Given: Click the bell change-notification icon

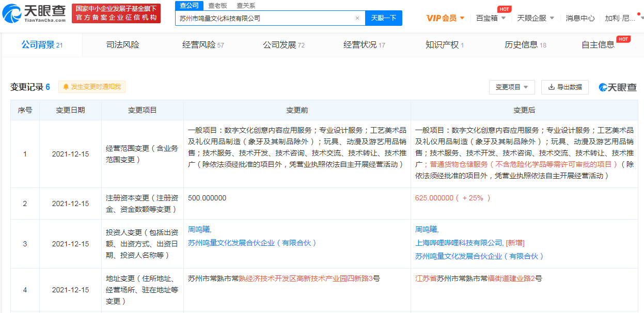Looking at the screenshot, I should pos(66,87).
